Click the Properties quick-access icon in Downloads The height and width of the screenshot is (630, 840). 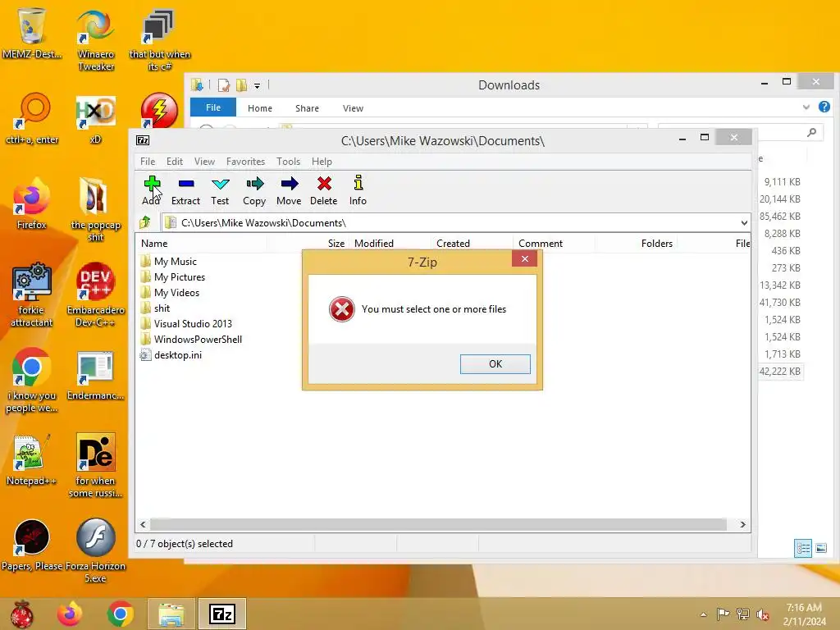(x=224, y=84)
